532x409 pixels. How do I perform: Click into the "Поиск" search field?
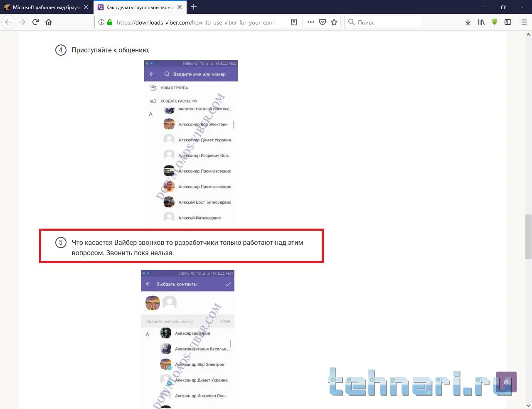(x=383, y=22)
